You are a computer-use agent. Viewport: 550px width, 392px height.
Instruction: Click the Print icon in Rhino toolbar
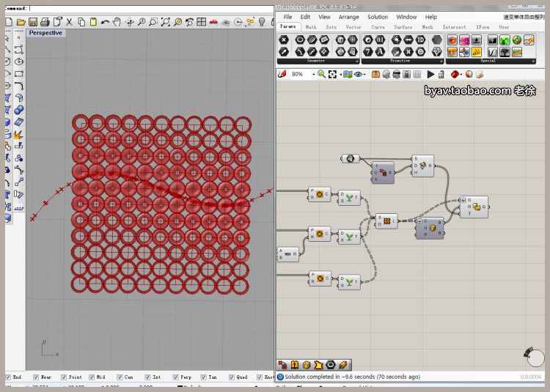coord(45,22)
